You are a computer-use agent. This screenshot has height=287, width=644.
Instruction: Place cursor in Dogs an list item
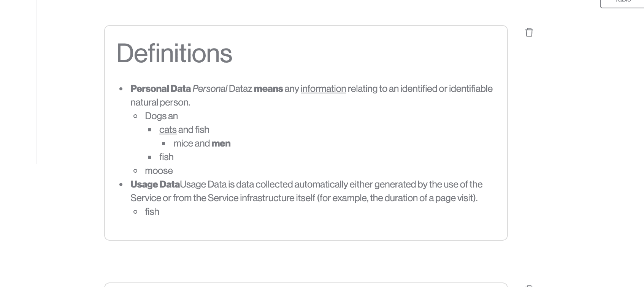(x=161, y=116)
